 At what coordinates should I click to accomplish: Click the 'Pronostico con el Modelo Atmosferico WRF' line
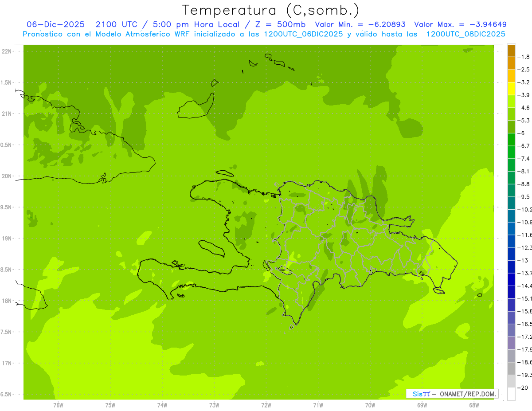(x=106, y=34)
